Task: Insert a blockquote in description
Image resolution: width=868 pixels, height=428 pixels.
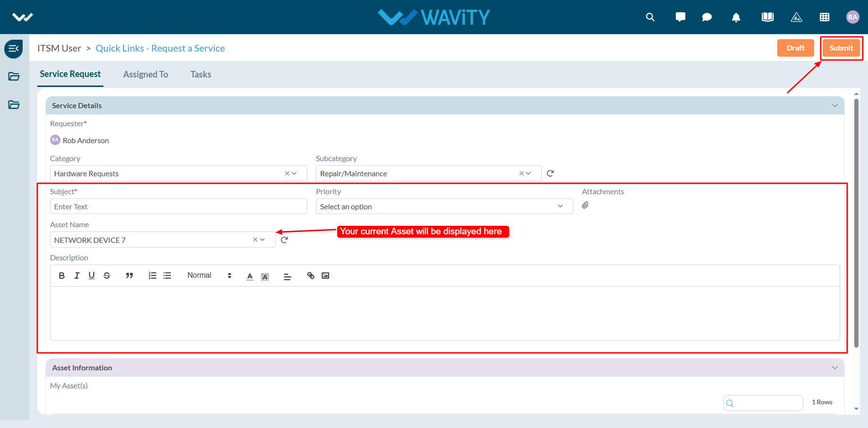Action: 129,275
